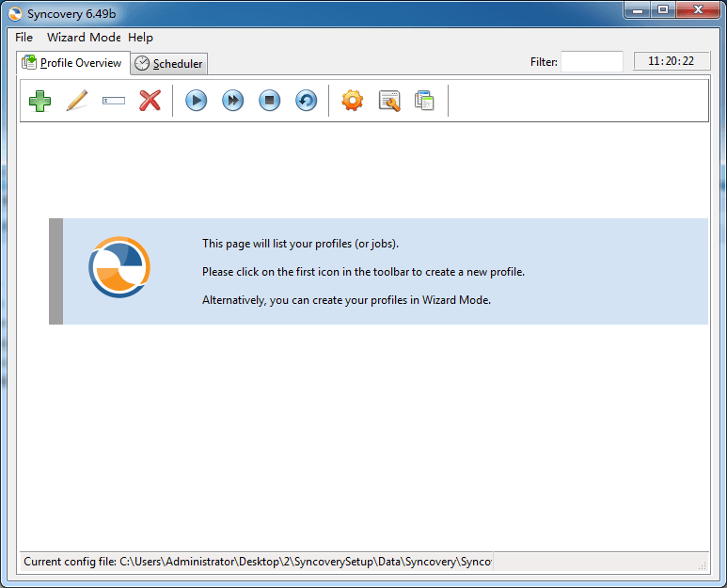
Task: Click the Current config file path in the status bar
Action: 258,562
